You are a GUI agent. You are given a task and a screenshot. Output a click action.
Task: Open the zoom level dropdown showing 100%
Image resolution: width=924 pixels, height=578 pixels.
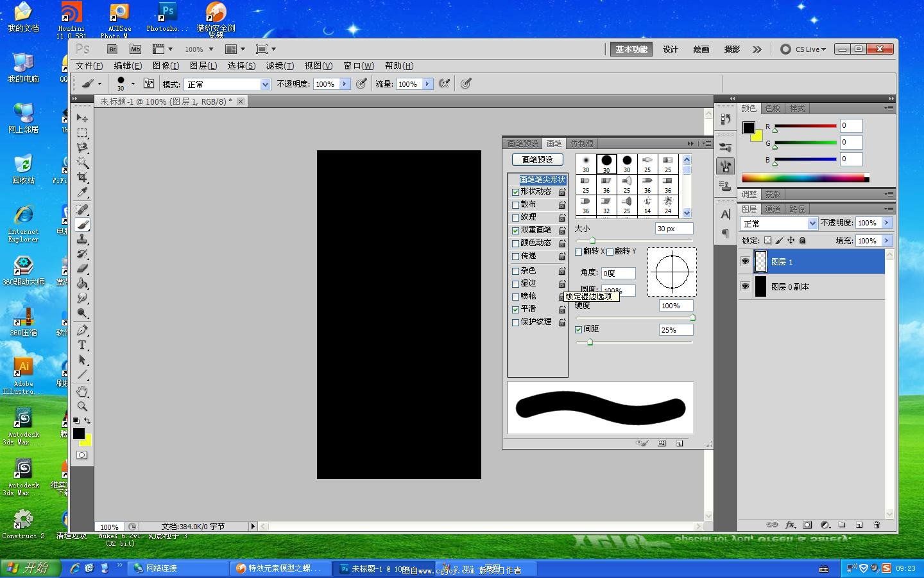click(x=211, y=49)
